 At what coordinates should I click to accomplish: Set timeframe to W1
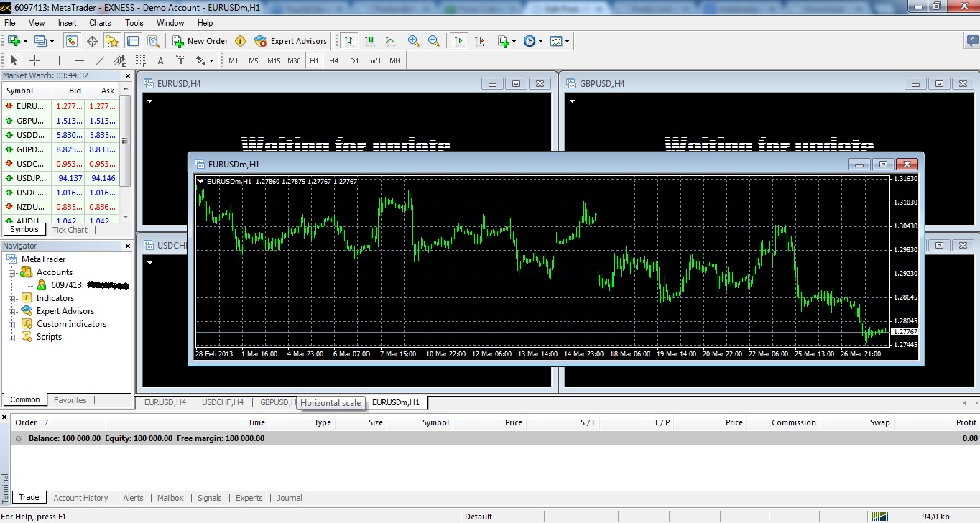376,60
